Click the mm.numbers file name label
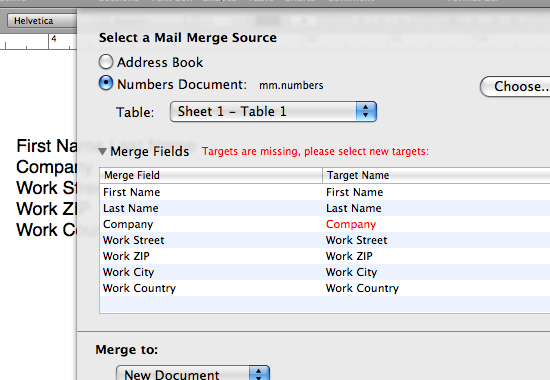The height and width of the screenshot is (380, 550). tap(291, 85)
